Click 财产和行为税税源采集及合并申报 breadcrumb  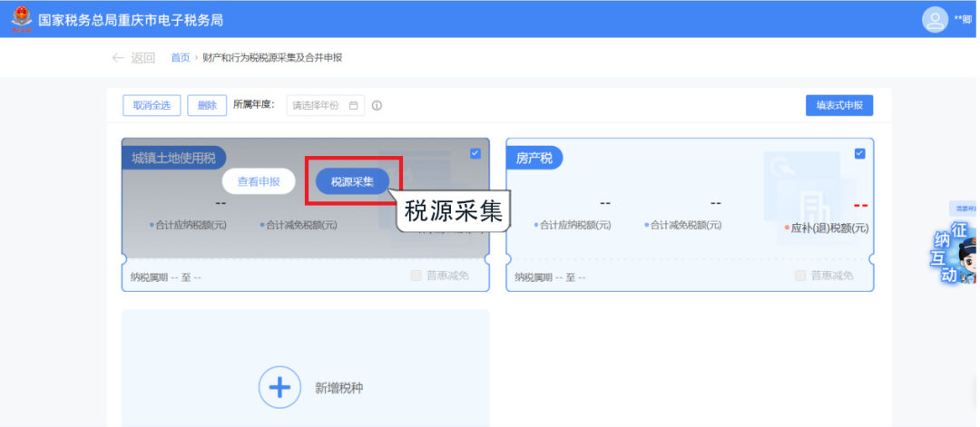[x=272, y=58]
